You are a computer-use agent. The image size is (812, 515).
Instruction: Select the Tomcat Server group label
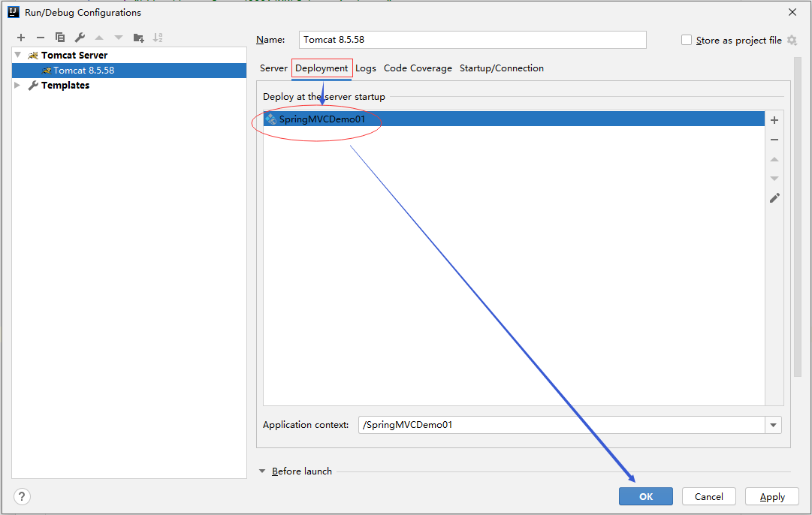coord(74,55)
